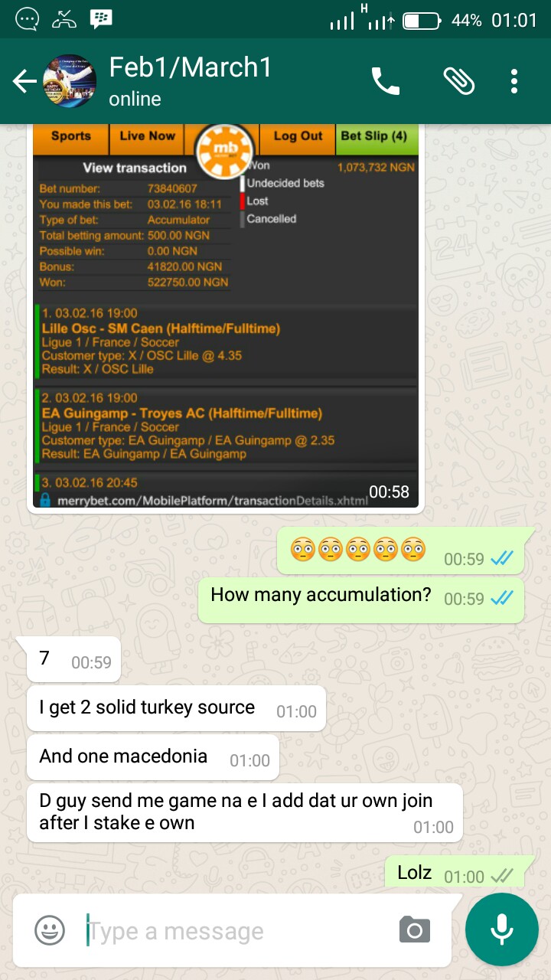Tap the flushed-face emoji message

[400, 551]
